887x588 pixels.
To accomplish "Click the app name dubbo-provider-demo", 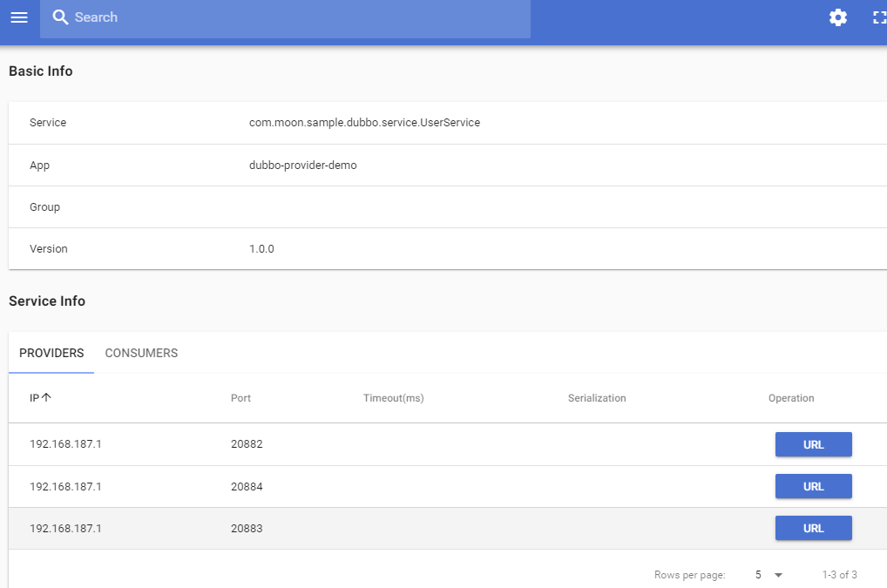I will [x=302, y=166].
